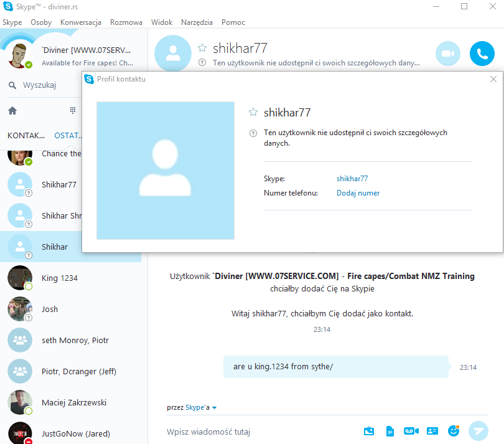
Task: Switch to the KONTAK... tab
Action: tap(26, 136)
